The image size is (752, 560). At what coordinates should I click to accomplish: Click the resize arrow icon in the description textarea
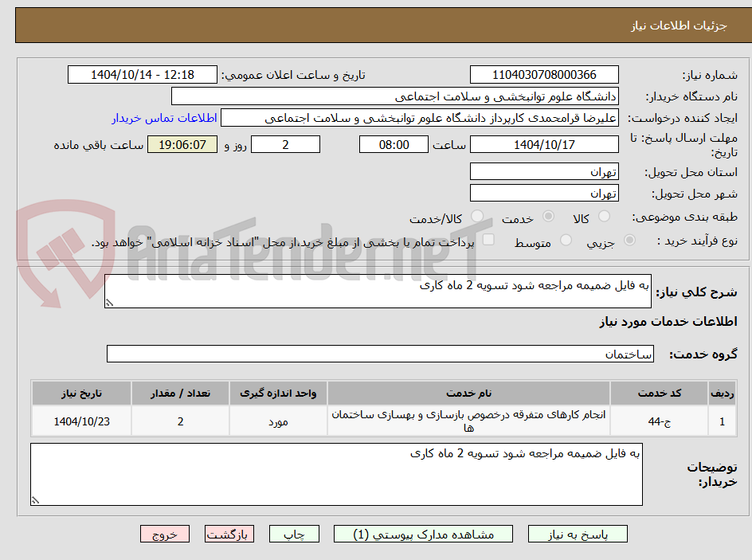pos(108,301)
